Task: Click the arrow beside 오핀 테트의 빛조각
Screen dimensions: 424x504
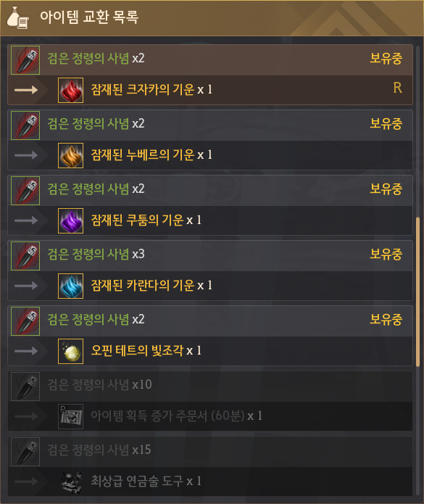Action: click(x=26, y=351)
